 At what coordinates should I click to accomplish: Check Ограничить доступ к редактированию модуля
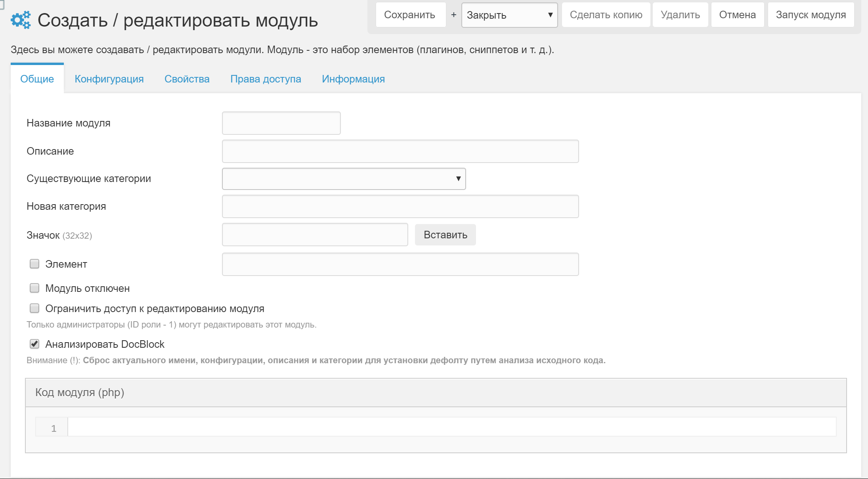pyautogui.click(x=34, y=308)
